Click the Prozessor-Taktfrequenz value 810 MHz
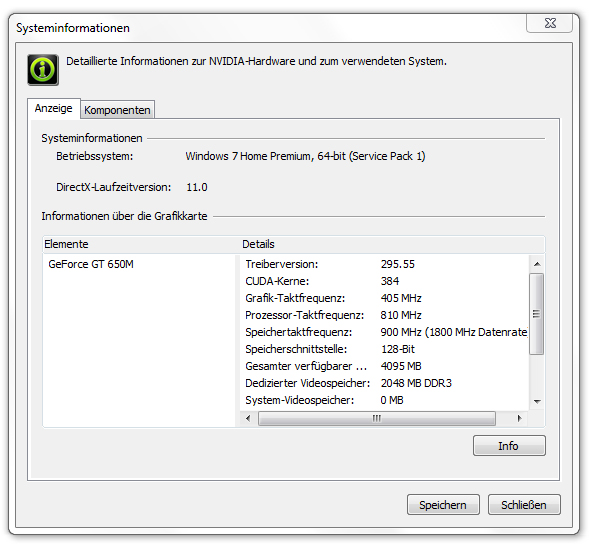The height and width of the screenshot is (545, 589). (401, 315)
